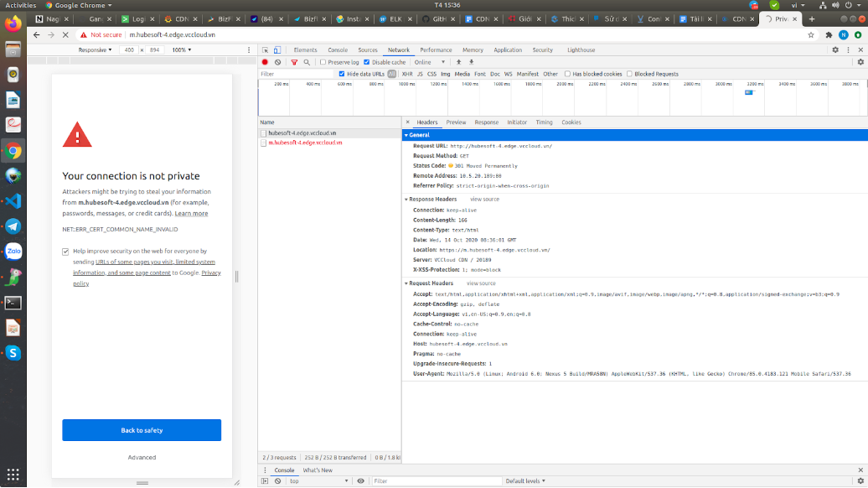This screenshot has width=868, height=488.
Task: Open the Online throttling dropdown
Action: 430,62
